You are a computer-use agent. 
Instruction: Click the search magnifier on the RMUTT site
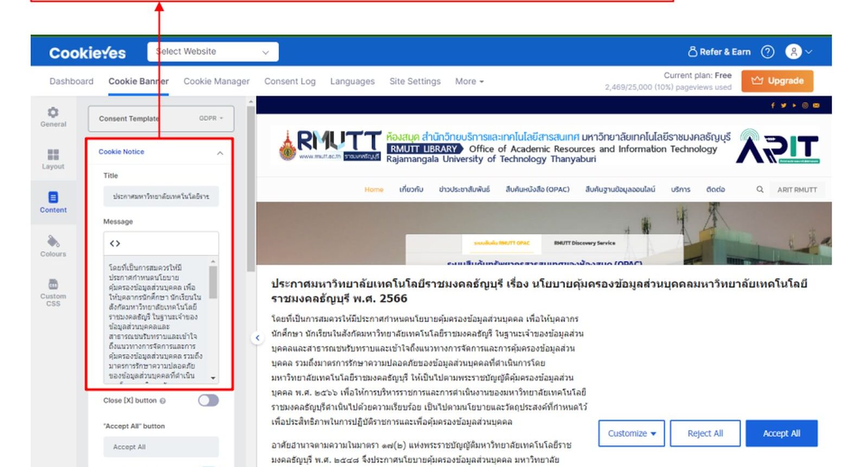click(759, 190)
